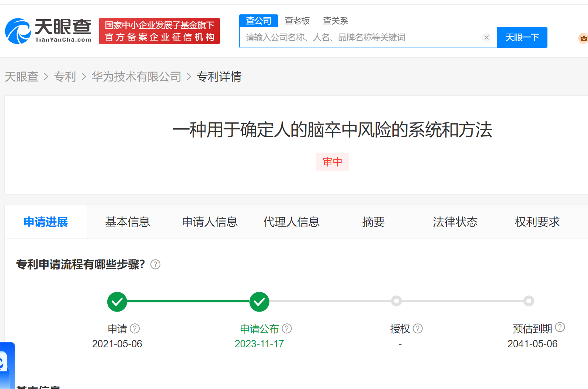Screen dimensions: 588x389
Task: Open the 法律状态 tab
Action: [455, 222]
